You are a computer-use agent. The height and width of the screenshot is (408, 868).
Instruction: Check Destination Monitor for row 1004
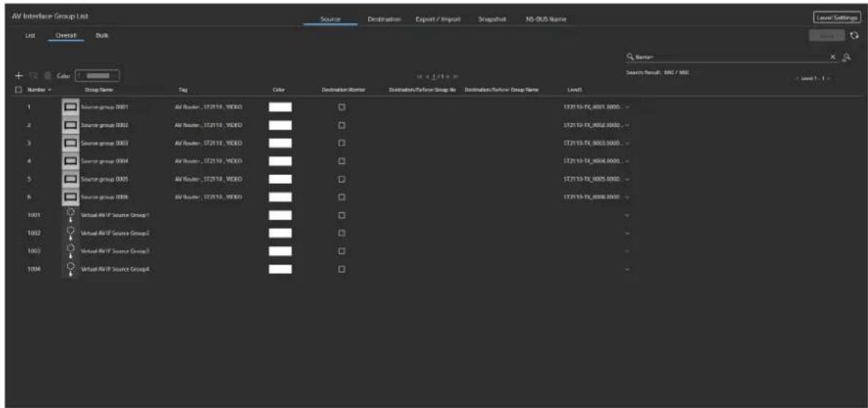[x=342, y=270]
